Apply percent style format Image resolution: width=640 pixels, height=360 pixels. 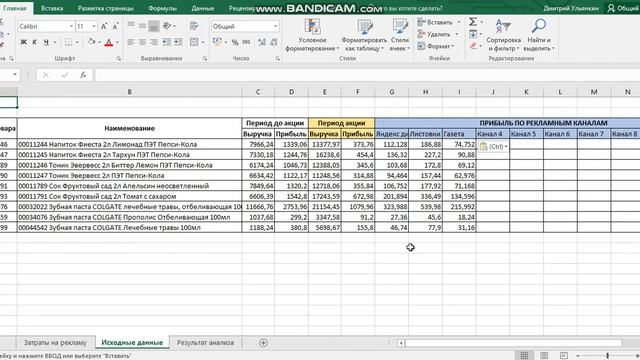pos(235,42)
